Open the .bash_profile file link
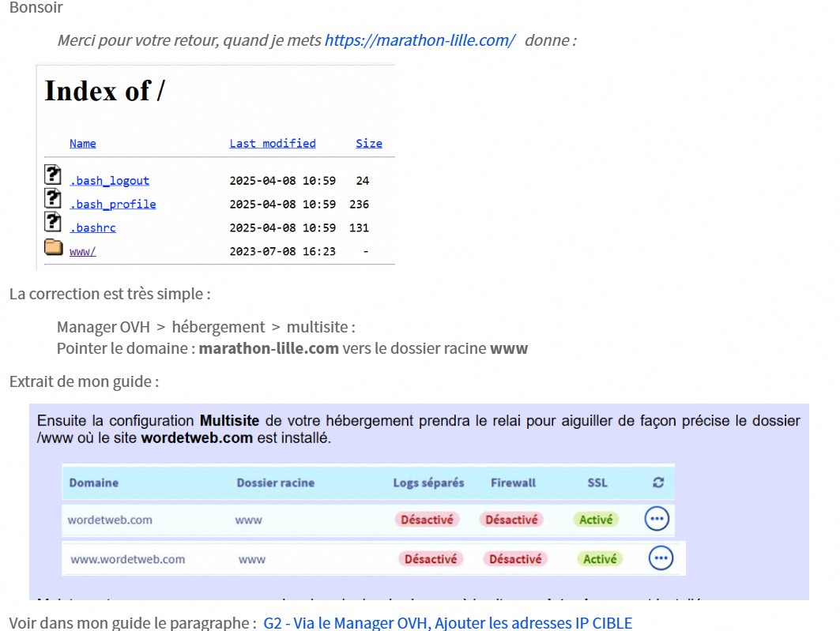Image resolution: width=840 pixels, height=631 pixels. click(x=112, y=205)
